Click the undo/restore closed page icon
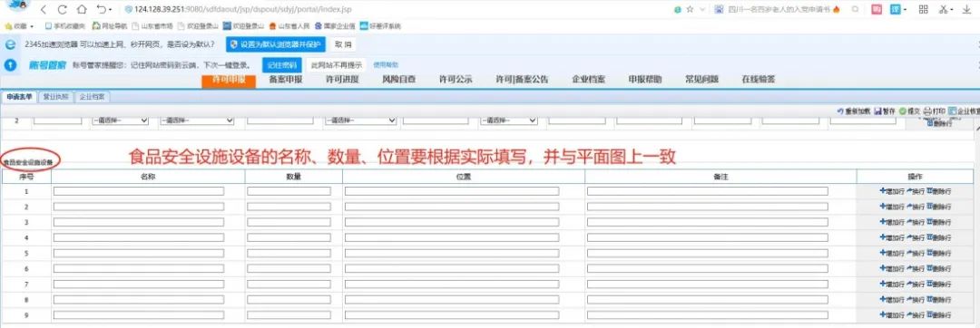This screenshot has height=328, width=980. click(102, 9)
